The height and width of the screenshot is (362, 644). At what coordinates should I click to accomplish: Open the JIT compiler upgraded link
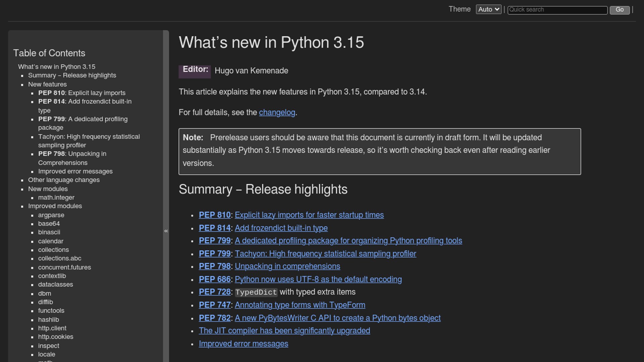[x=284, y=331]
